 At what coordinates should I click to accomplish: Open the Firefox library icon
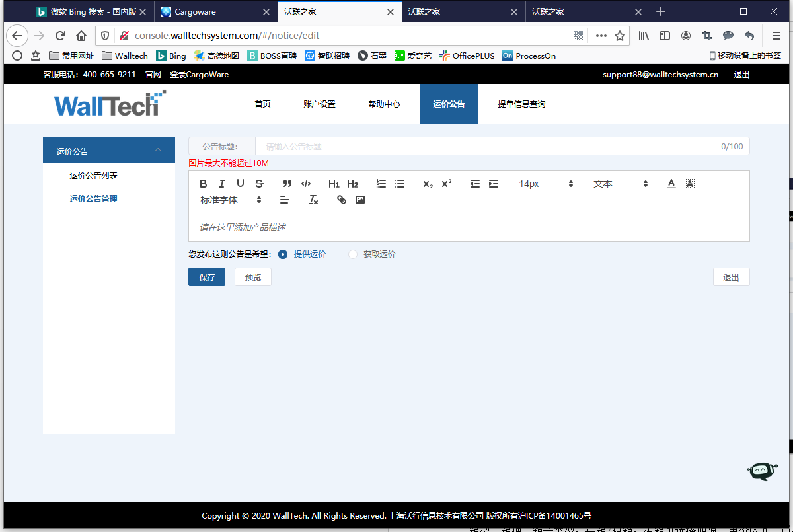click(x=644, y=36)
